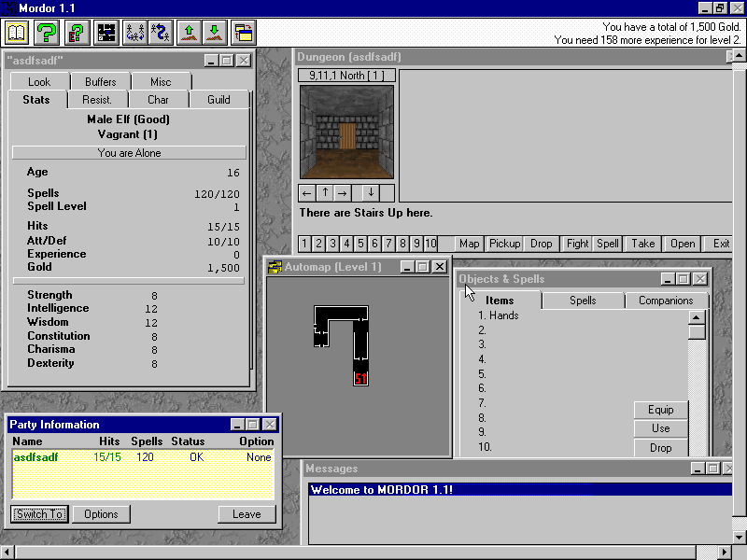This screenshot has height=560, width=747.
Task: Click the horizontal scrollbar right arrow
Action: 725,553
